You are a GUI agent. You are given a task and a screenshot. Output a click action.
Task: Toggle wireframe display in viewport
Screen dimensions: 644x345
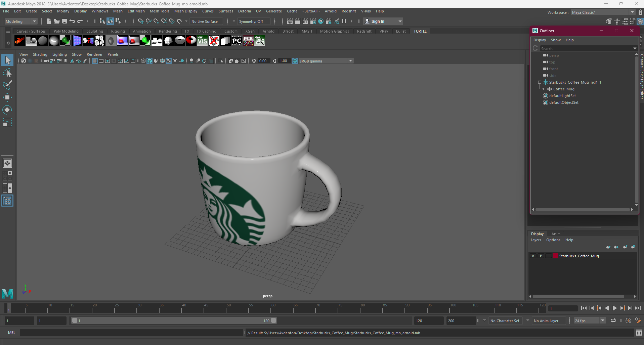coord(143,61)
